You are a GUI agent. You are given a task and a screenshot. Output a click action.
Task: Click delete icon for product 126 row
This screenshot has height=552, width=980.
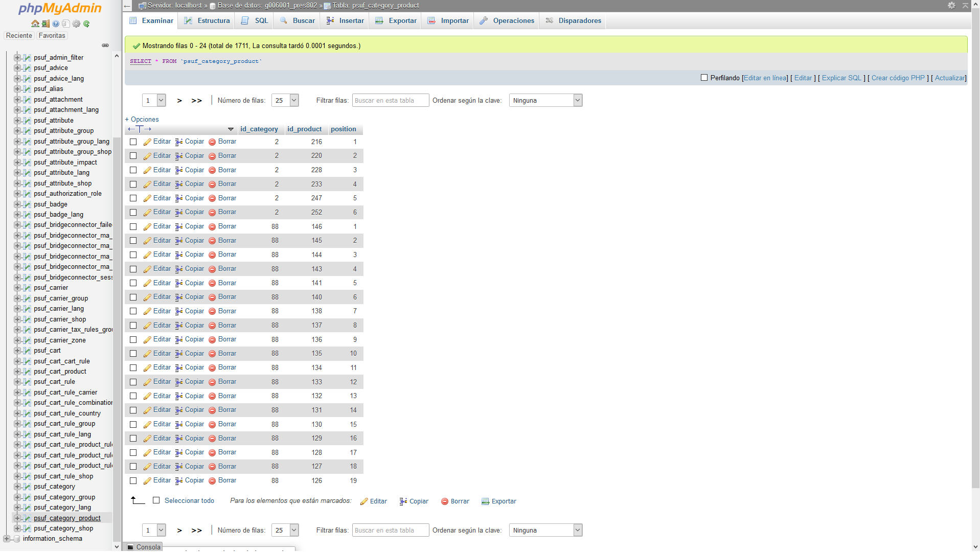coord(212,481)
